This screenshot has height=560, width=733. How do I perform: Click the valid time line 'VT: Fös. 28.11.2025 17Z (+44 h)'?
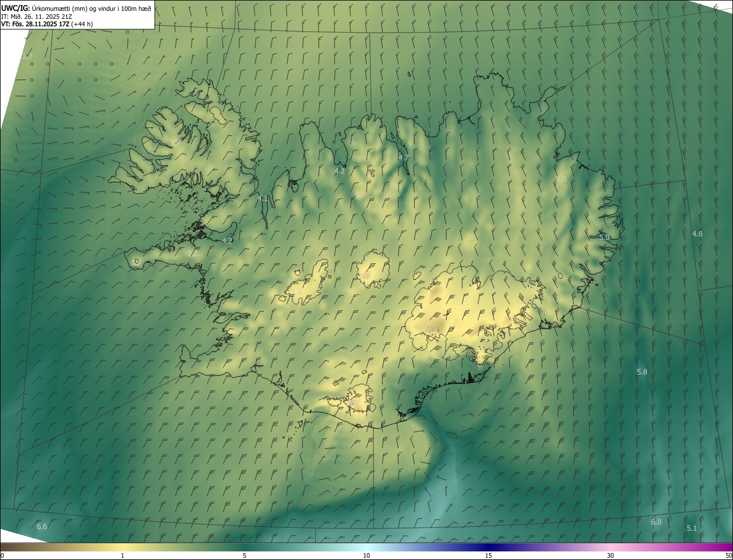[x=47, y=24]
